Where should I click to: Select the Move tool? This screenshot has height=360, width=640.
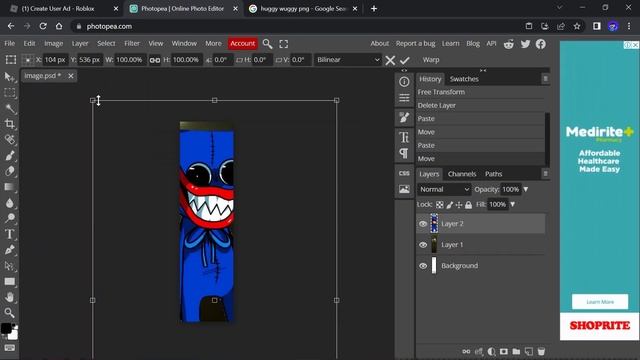tap(9, 77)
